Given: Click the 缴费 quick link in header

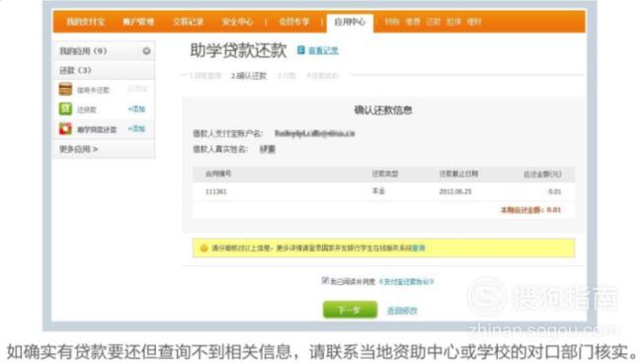Looking at the screenshot, I should [x=413, y=22].
